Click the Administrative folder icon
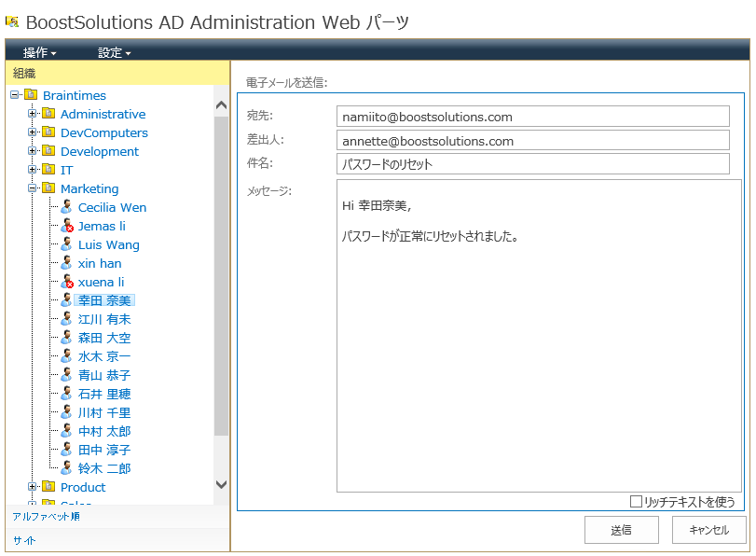The width and height of the screenshot is (756, 556). coord(48,114)
